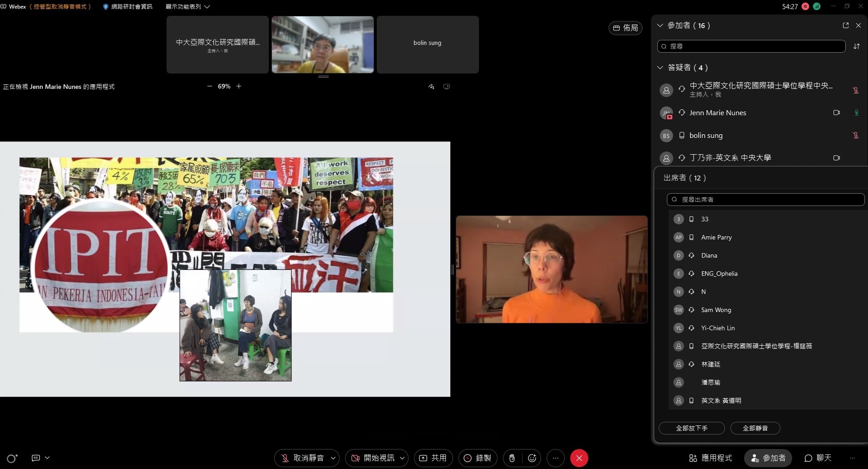Image resolution: width=868 pixels, height=469 pixels.
Task: Collapse the 參加者 (16) section
Action: tap(660, 25)
